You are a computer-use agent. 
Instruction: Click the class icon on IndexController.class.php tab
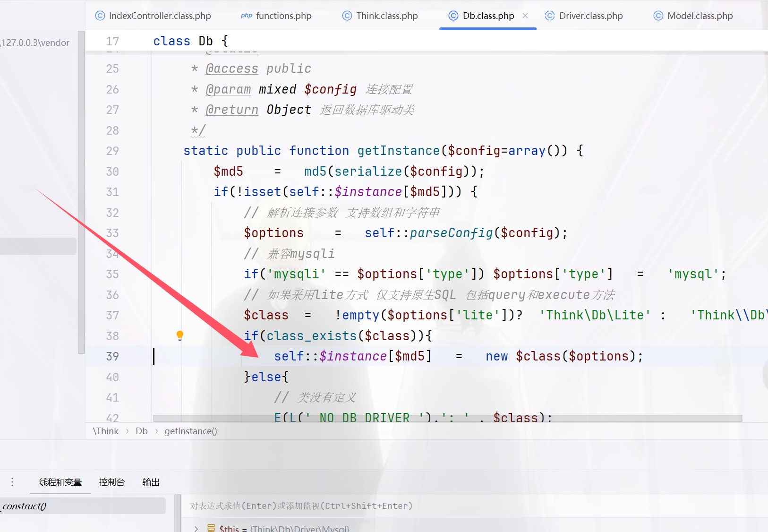[x=100, y=16]
